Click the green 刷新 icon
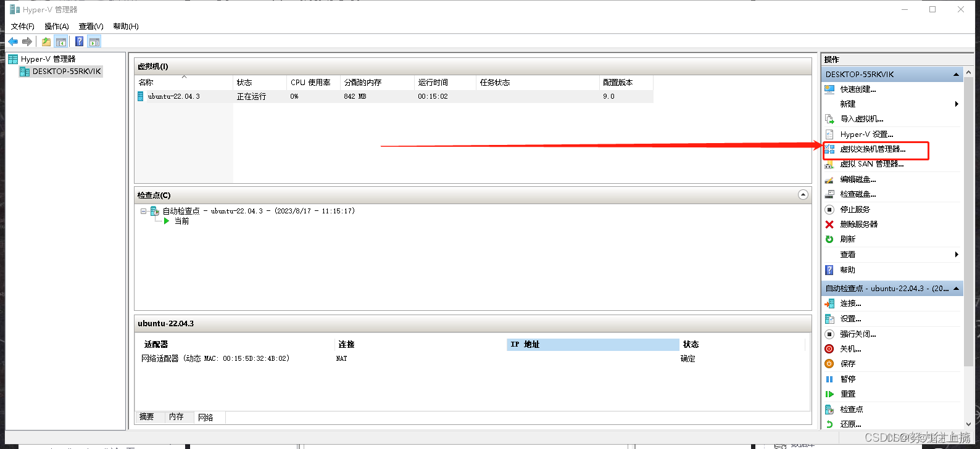The image size is (980, 449). tap(829, 239)
